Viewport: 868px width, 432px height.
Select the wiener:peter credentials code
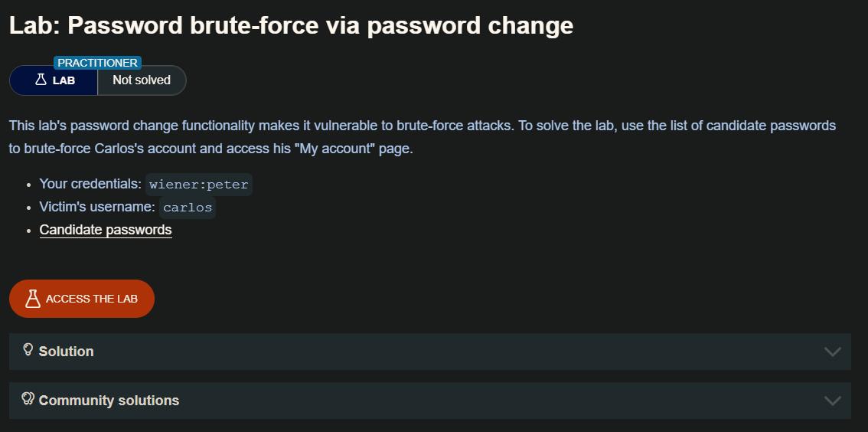coord(199,185)
